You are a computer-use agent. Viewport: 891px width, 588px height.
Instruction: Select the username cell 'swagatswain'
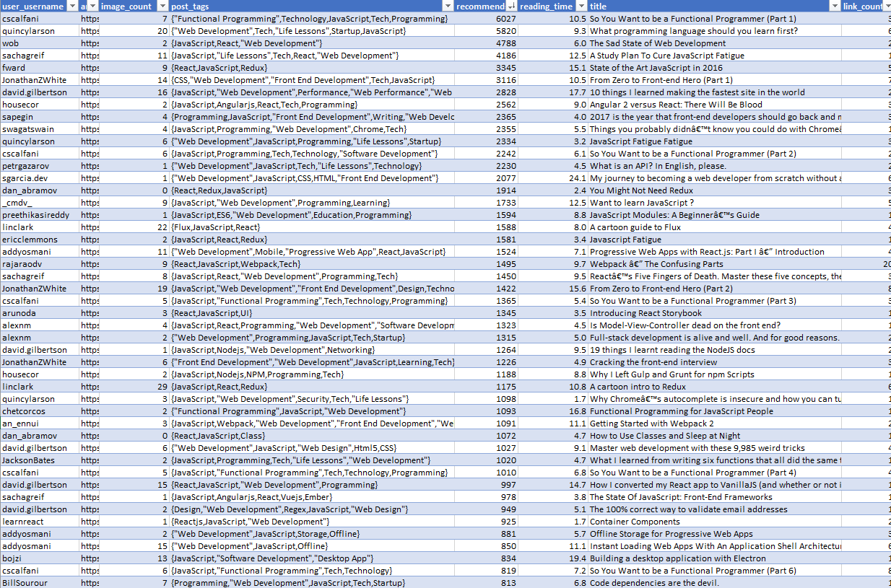tap(27, 129)
